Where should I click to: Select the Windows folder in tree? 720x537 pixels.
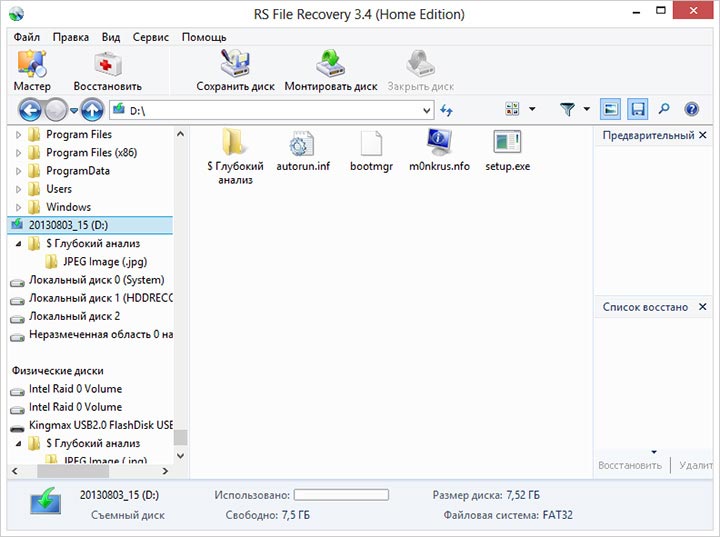coord(68,207)
